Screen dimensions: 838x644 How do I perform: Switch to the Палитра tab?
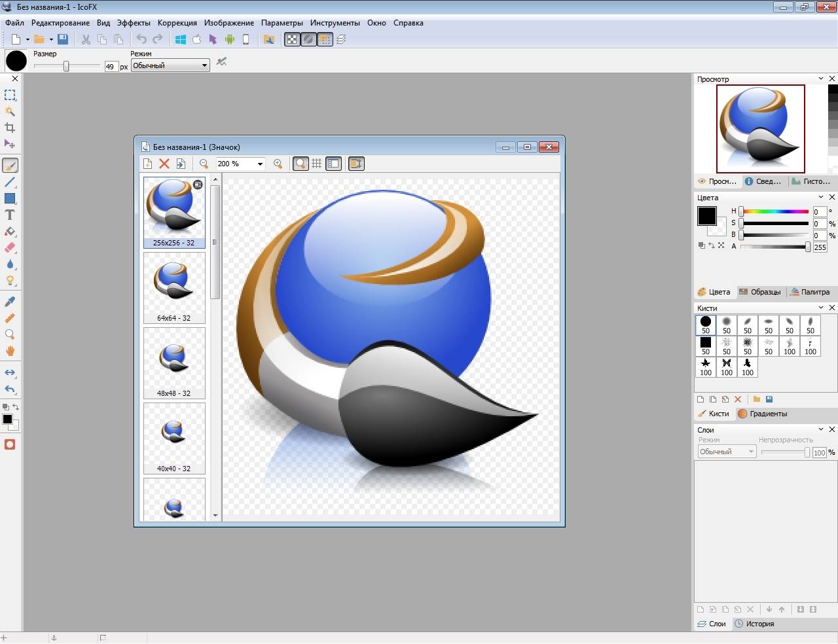(809, 292)
